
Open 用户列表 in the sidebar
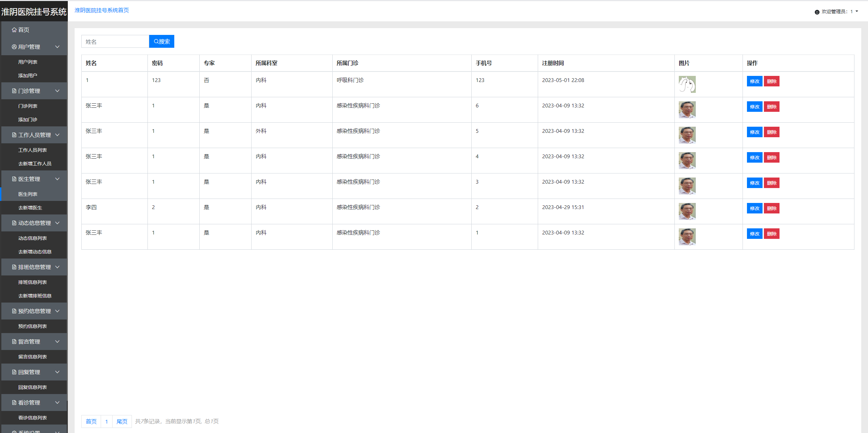[x=28, y=62]
